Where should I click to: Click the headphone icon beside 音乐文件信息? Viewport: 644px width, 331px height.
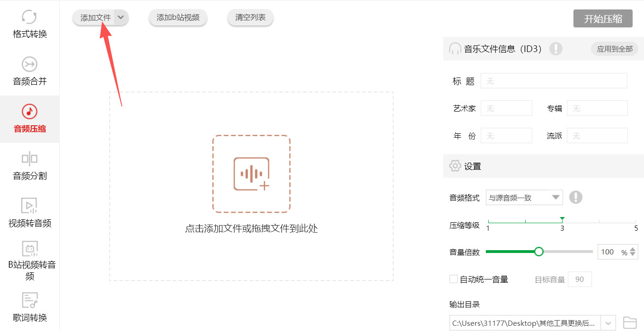coord(455,49)
